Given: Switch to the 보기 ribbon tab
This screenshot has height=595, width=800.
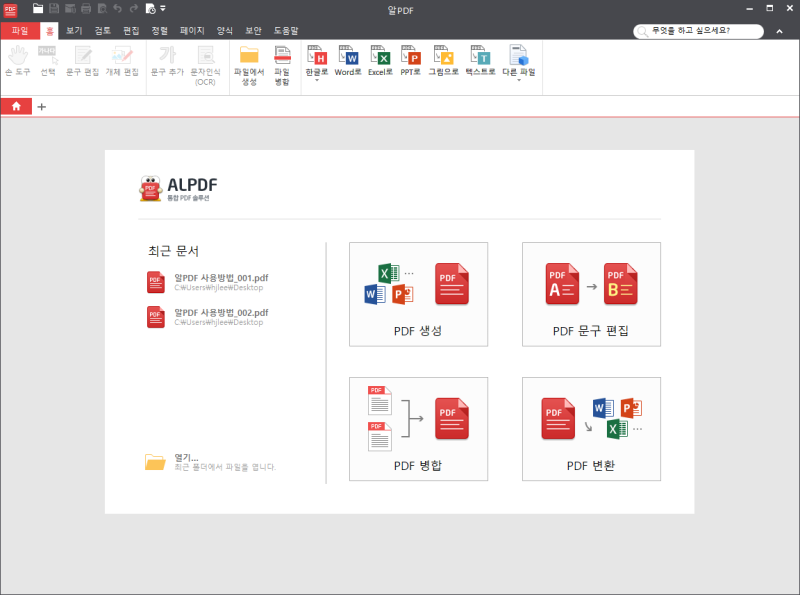Looking at the screenshot, I should point(72,30).
